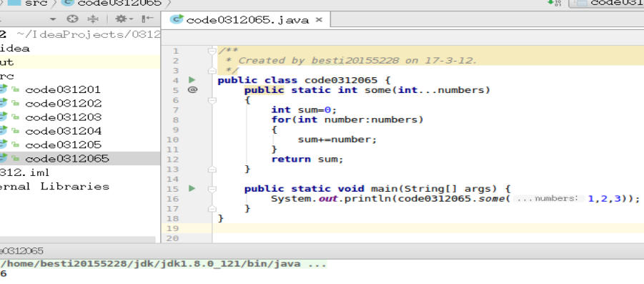Select the out folder in project tree
Image resolution: width=644 pixels, height=284 pixels.
click(7, 62)
